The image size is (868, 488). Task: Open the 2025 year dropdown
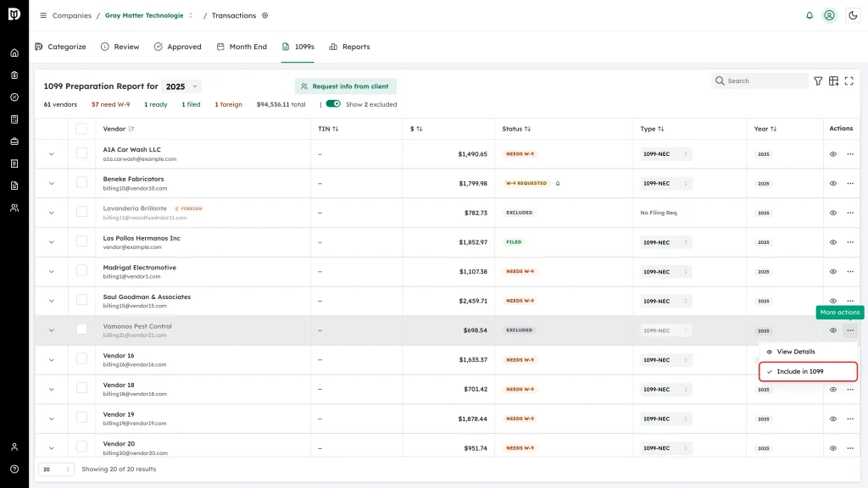(181, 86)
